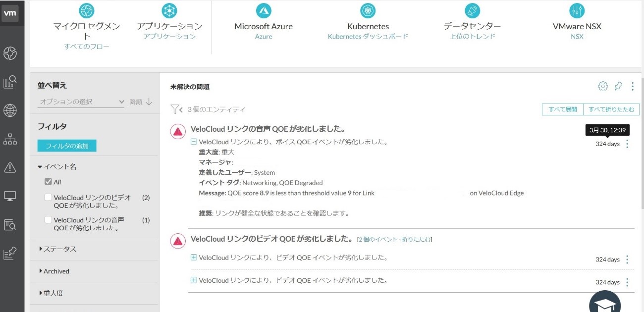Open the globe network sidebar icon
This screenshot has height=312, width=644.
coord(10,110)
